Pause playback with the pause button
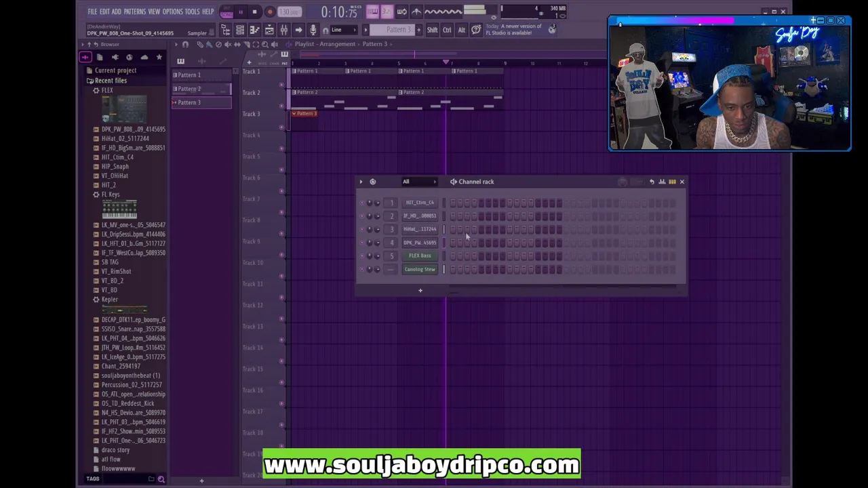This screenshot has height=488, width=868. tap(240, 12)
